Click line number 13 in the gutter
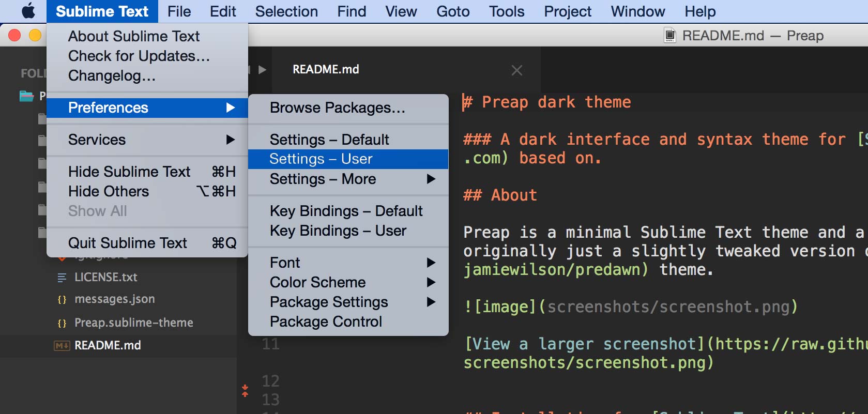This screenshot has width=868, height=414. [270, 400]
